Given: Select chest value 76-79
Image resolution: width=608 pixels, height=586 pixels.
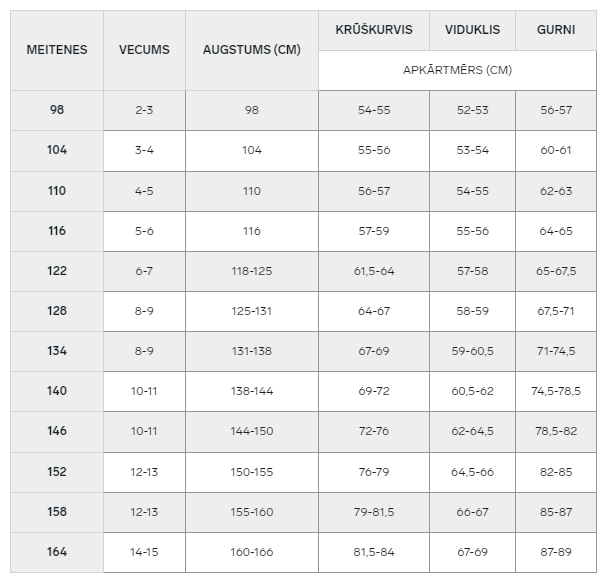Looking at the screenshot, I should [x=374, y=472].
